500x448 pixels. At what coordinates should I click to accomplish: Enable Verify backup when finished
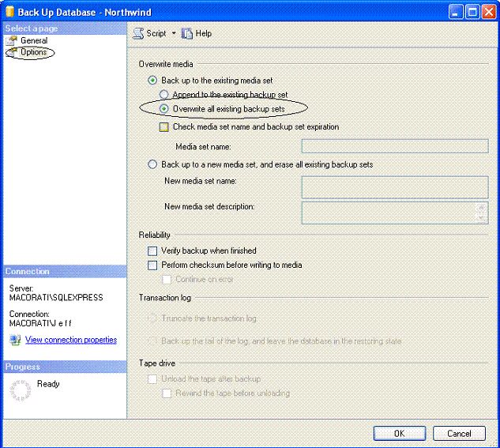[x=152, y=251]
